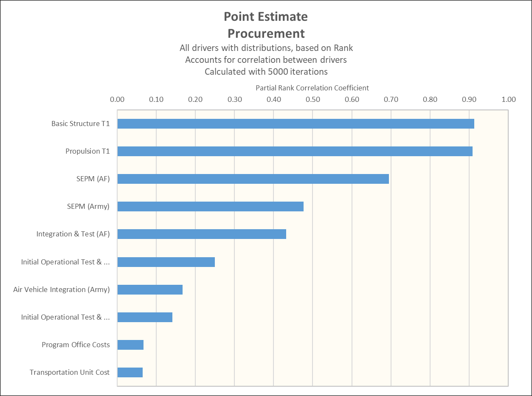The width and height of the screenshot is (532, 396).
Task: Select the Partial Rank Correlation Coefficient axis title
Action: pyautogui.click(x=313, y=88)
